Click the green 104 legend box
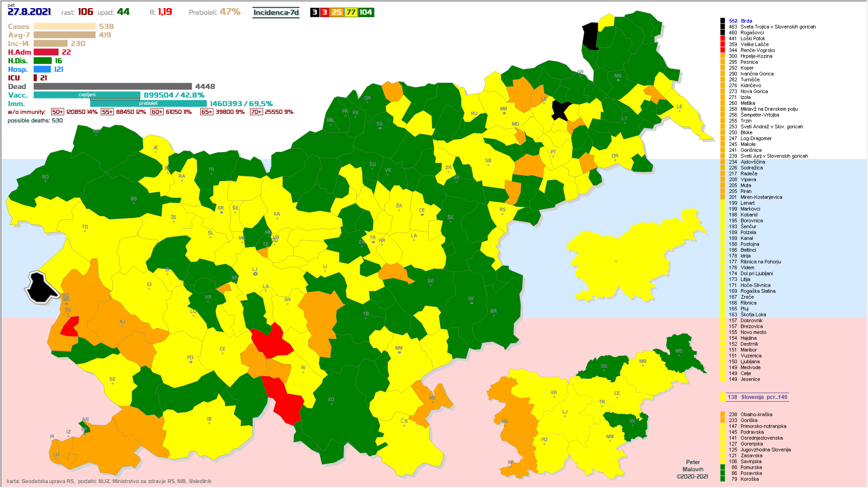 tap(366, 13)
